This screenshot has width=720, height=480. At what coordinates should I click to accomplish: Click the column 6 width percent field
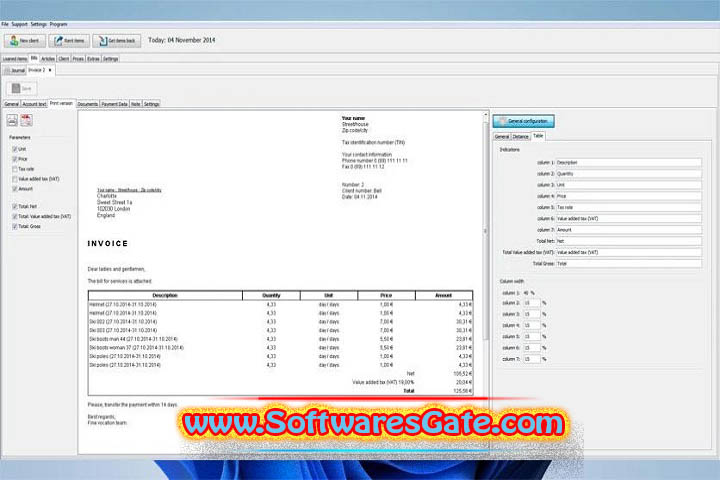point(531,348)
